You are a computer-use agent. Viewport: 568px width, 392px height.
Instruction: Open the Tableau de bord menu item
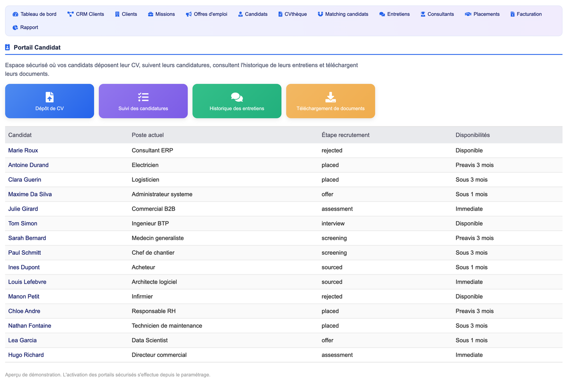pos(35,14)
